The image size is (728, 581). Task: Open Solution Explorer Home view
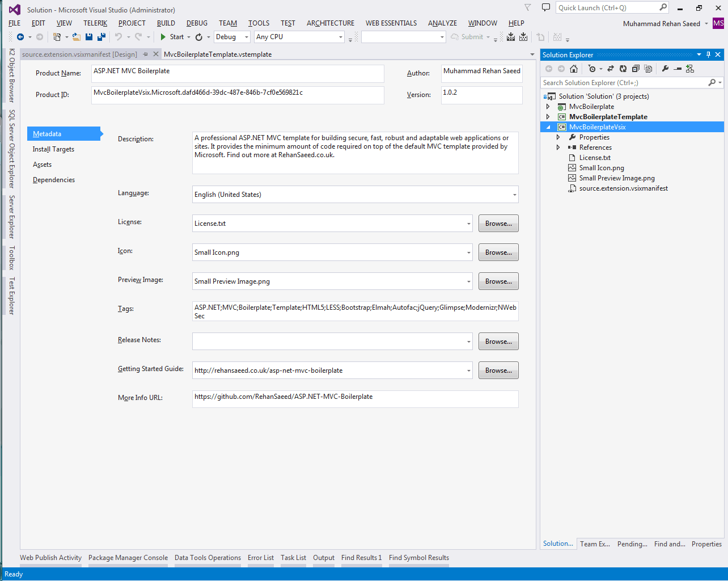click(574, 68)
